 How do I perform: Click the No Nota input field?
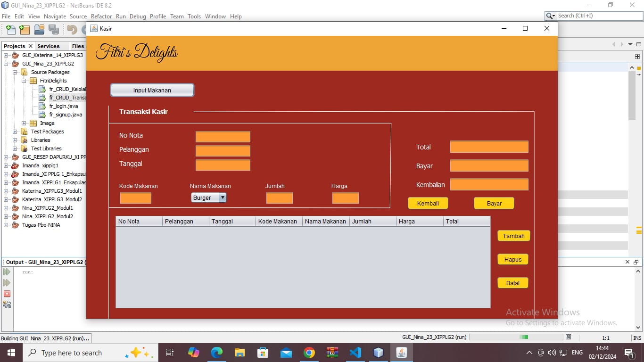click(x=223, y=137)
